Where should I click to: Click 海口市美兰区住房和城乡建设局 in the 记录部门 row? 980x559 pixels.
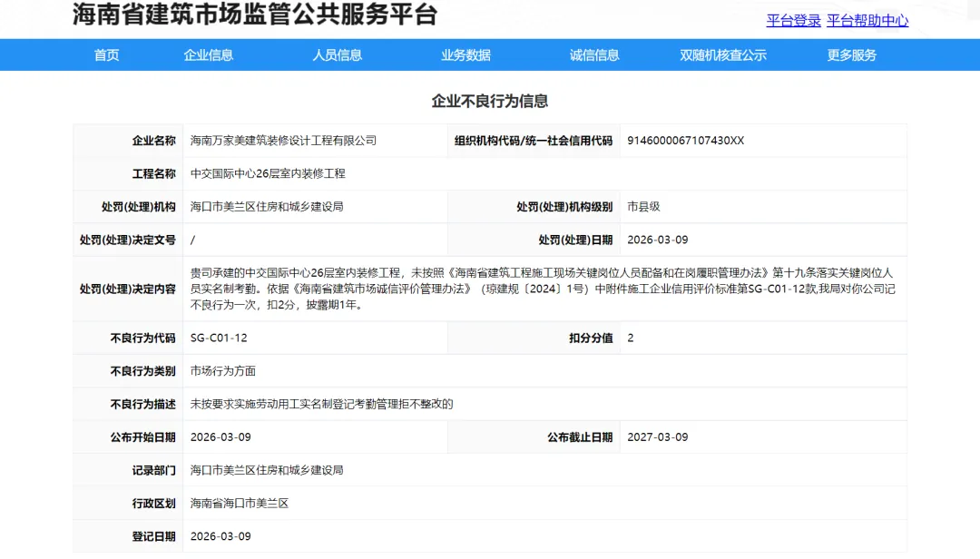[x=267, y=471]
